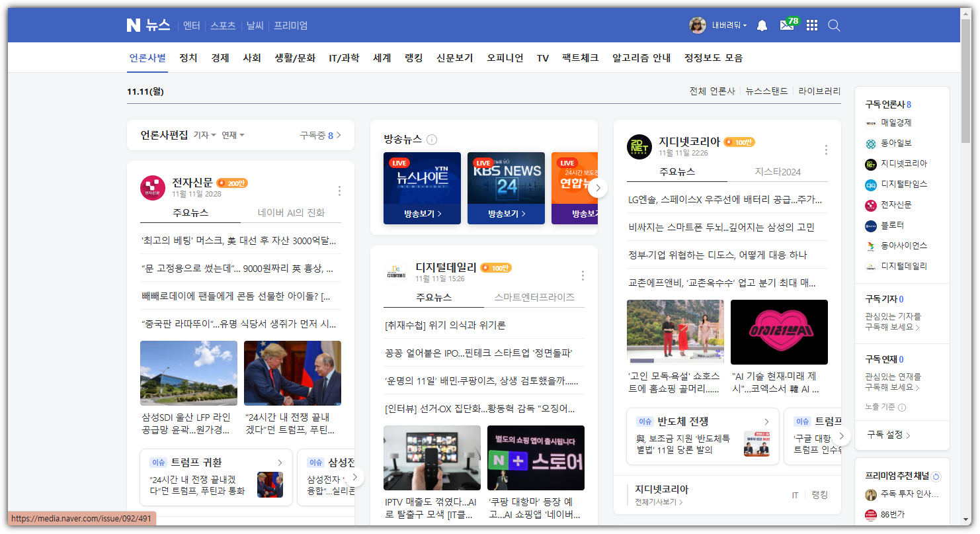Click the 디지털데일리 logo in card header

[x=396, y=272]
